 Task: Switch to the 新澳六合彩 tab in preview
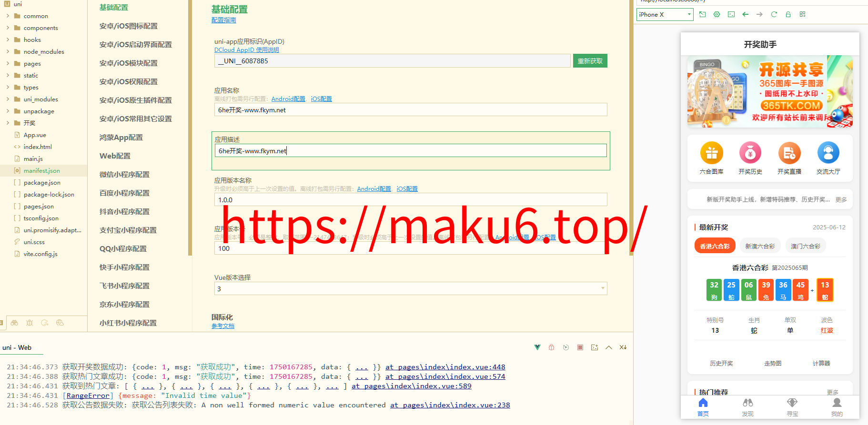pos(760,246)
